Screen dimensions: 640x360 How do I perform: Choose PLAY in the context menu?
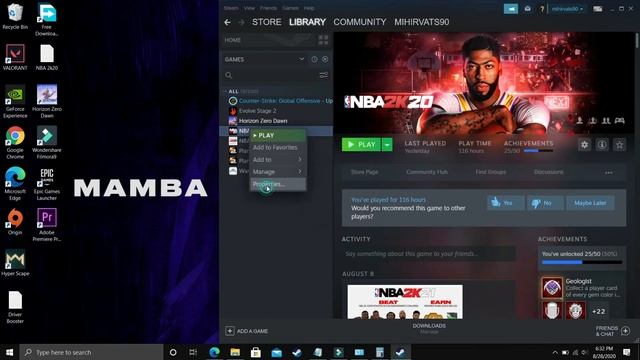pos(278,135)
